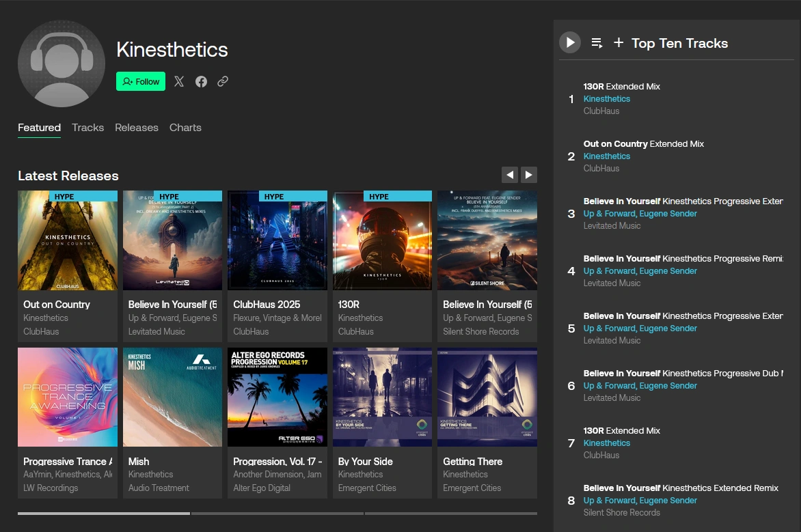Open ClubHaus label on track 1
801x532 pixels.
[601, 111]
